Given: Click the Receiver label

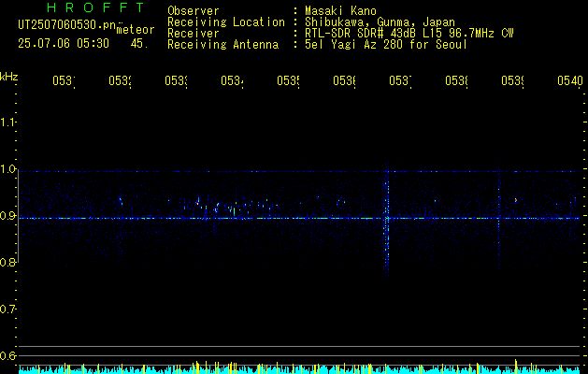Looking at the screenshot, I should point(194,34).
